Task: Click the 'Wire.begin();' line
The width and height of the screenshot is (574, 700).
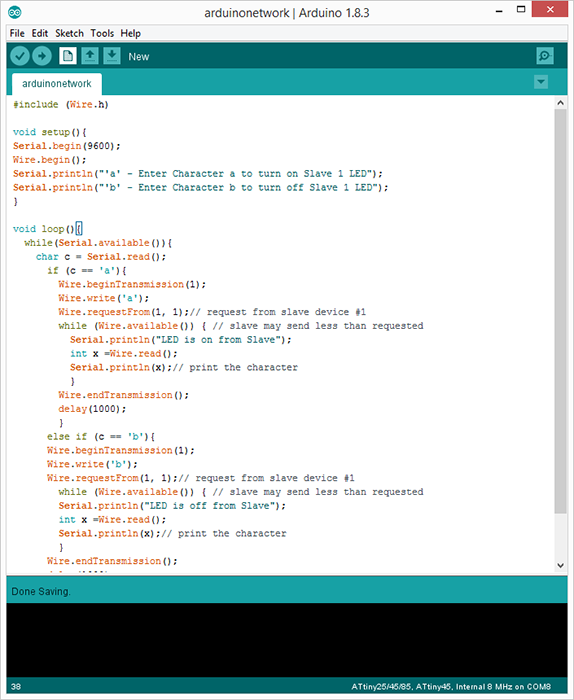Action: click(50, 160)
